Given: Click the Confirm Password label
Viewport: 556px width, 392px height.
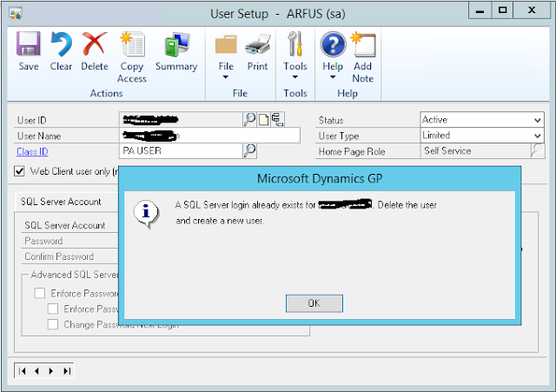Looking at the screenshot, I should point(59,256).
